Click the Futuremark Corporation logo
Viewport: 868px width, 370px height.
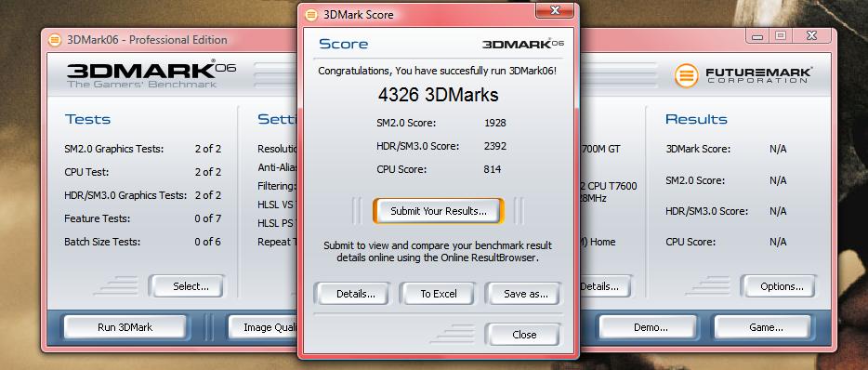(743, 75)
